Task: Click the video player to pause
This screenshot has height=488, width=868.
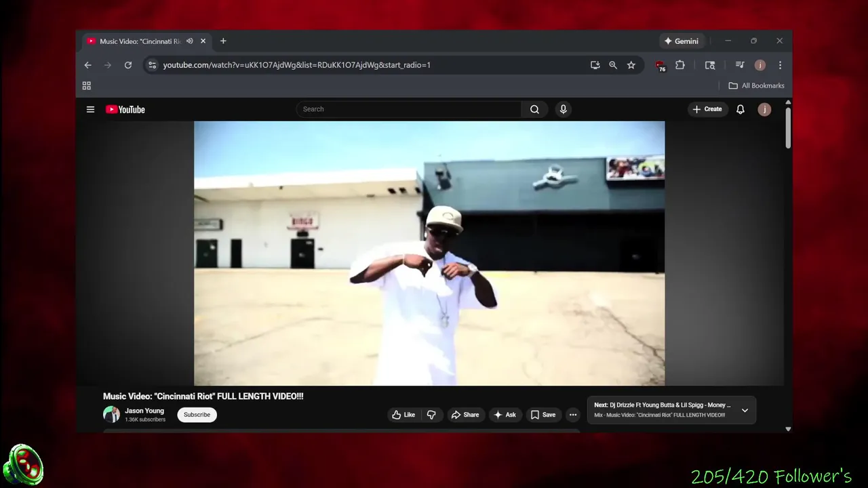Action: (x=429, y=253)
